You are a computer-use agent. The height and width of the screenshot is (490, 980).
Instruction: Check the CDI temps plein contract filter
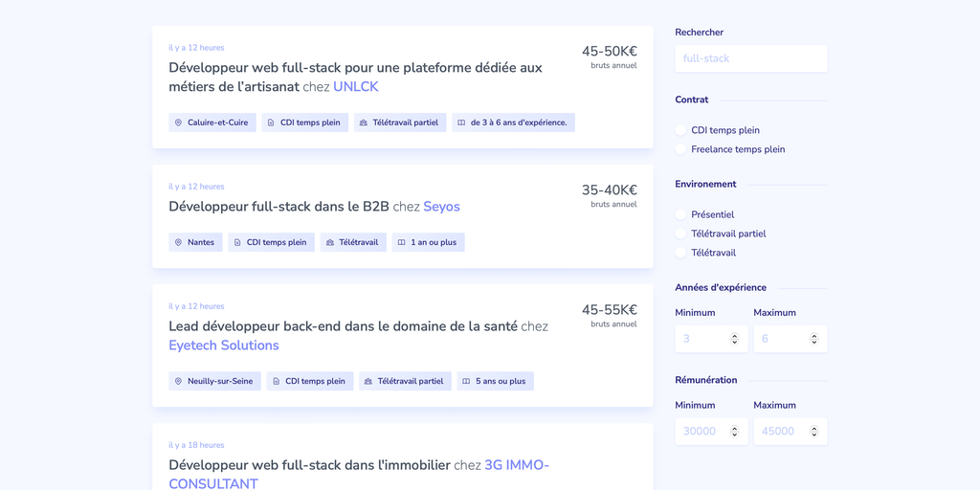[681, 130]
